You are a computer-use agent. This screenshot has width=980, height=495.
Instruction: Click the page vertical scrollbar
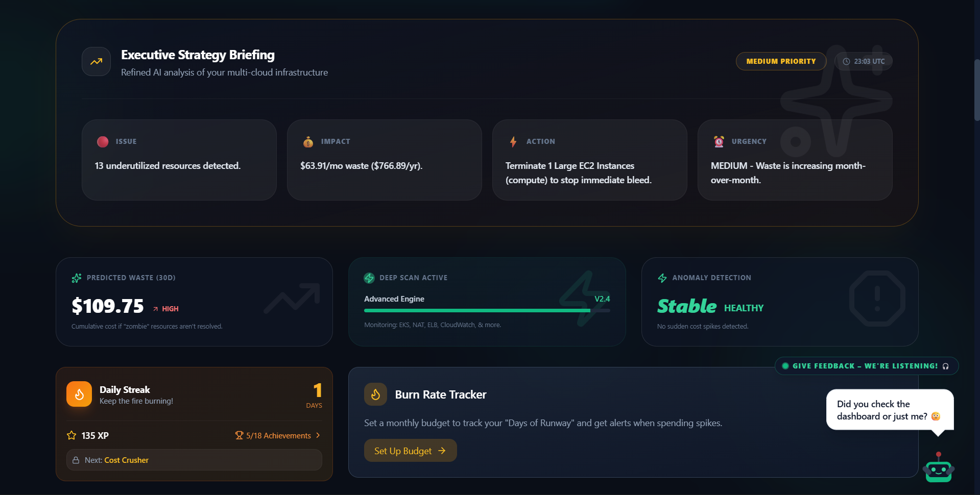pos(976,90)
